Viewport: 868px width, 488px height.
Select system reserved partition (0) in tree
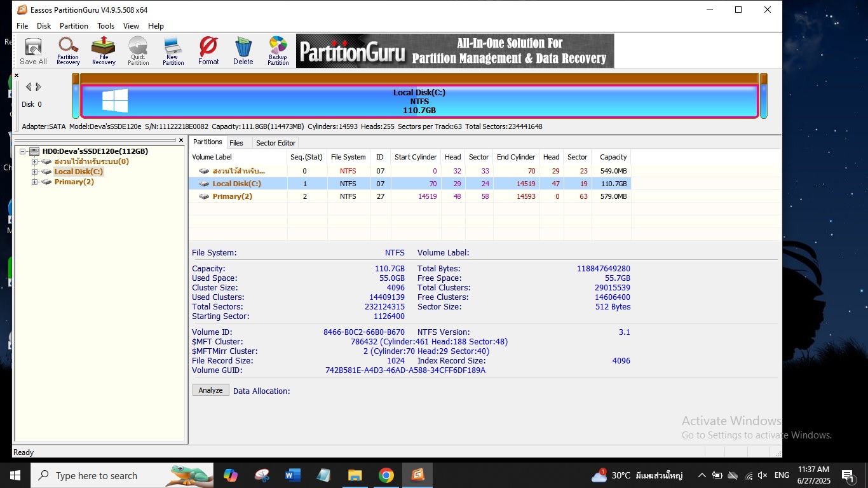91,161
